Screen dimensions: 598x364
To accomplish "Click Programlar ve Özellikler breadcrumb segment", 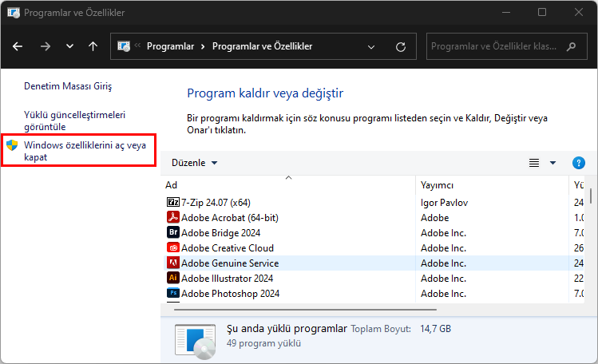I will (263, 46).
